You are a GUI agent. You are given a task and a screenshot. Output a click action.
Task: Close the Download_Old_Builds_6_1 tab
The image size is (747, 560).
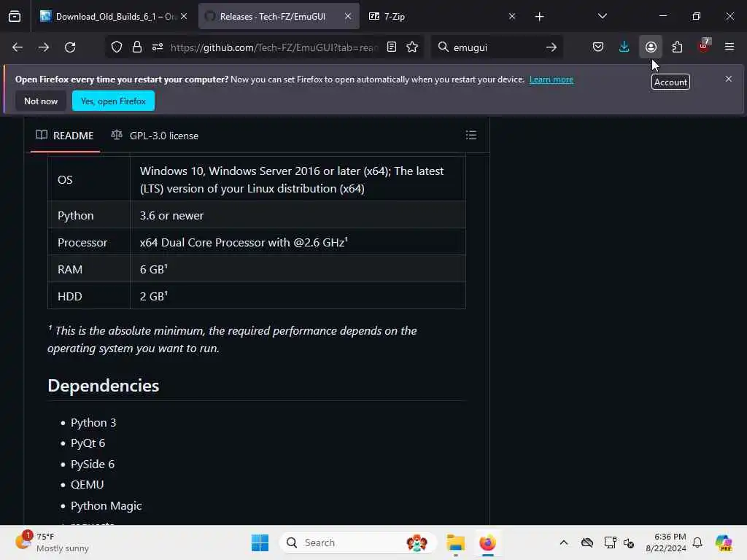click(184, 17)
